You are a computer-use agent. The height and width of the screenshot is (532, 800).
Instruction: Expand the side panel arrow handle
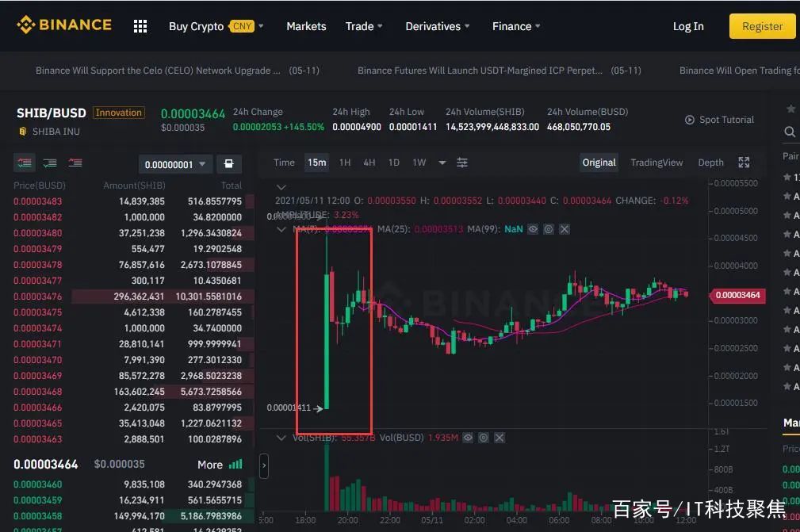[x=264, y=465]
